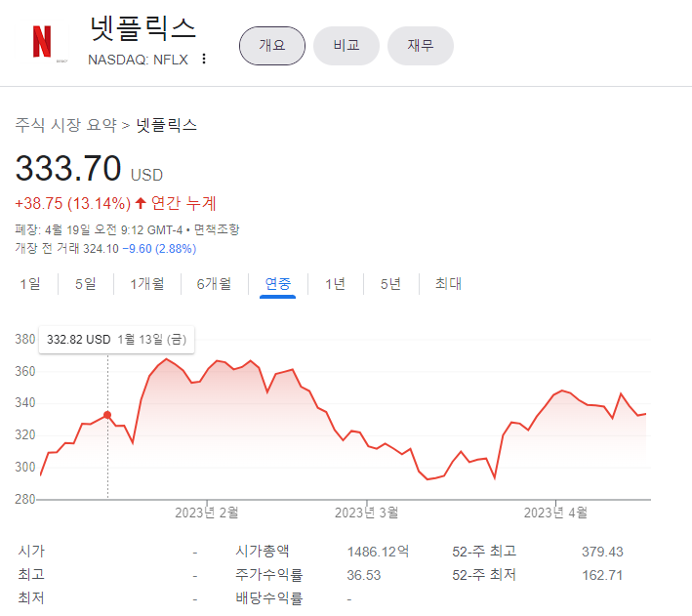Switch to the 5일 range tab
Viewport: 692px width, 616px height.
click(x=86, y=283)
